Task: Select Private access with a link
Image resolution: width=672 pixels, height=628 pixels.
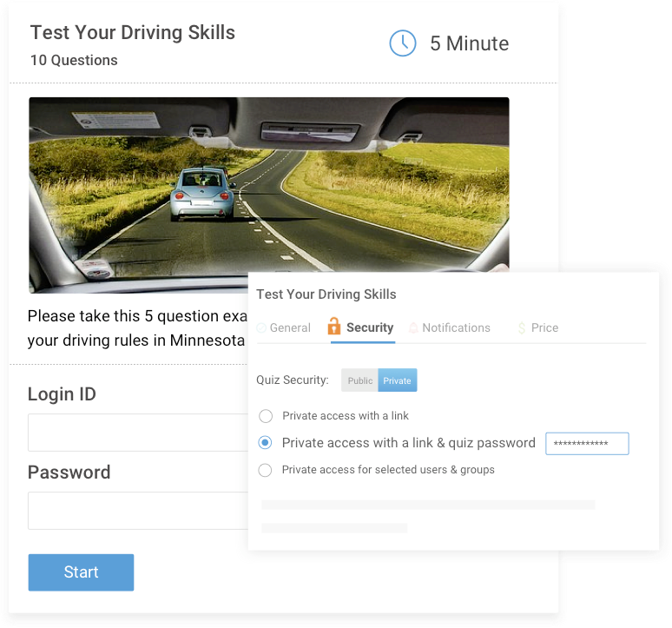Action: pyautogui.click(x=266, y=416)
